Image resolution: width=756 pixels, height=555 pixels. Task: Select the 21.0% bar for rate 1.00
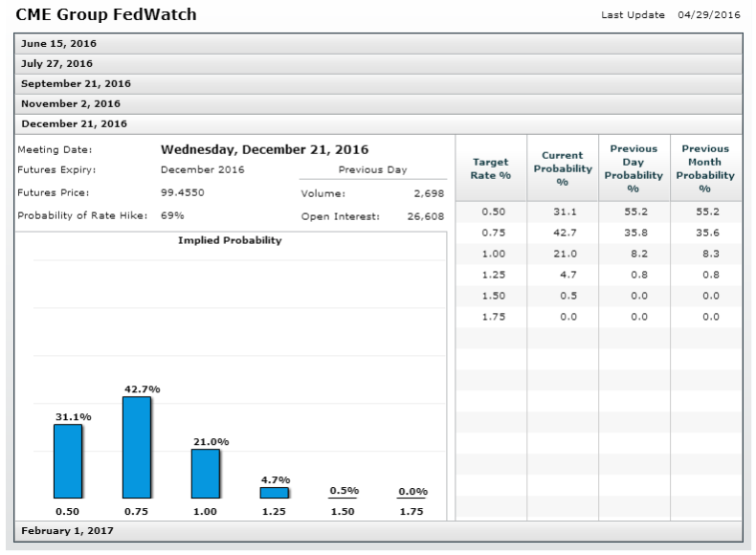(x=206, y=474)
